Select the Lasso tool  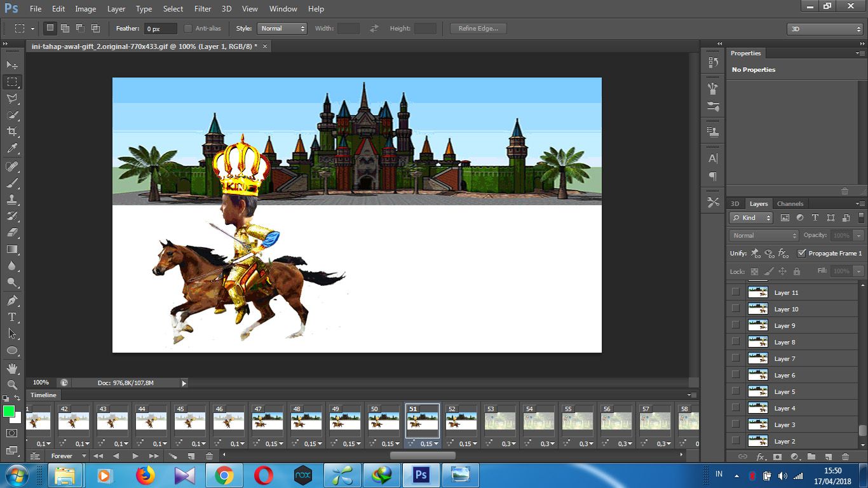(x=12, y=98)
